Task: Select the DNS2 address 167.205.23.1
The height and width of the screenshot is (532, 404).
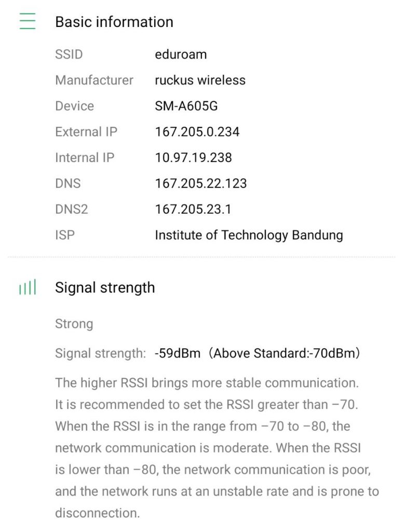Action: [x=193, y=209]
